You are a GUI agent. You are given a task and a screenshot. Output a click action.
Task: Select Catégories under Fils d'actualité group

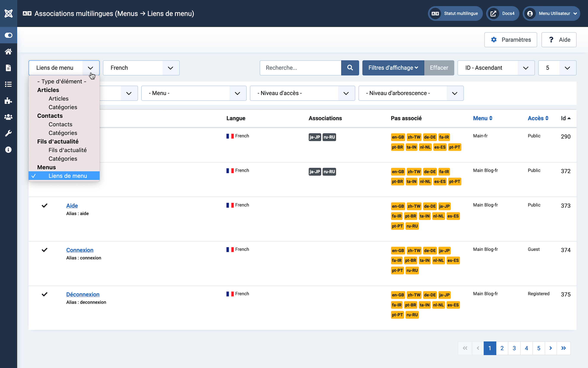click(64, 159)
